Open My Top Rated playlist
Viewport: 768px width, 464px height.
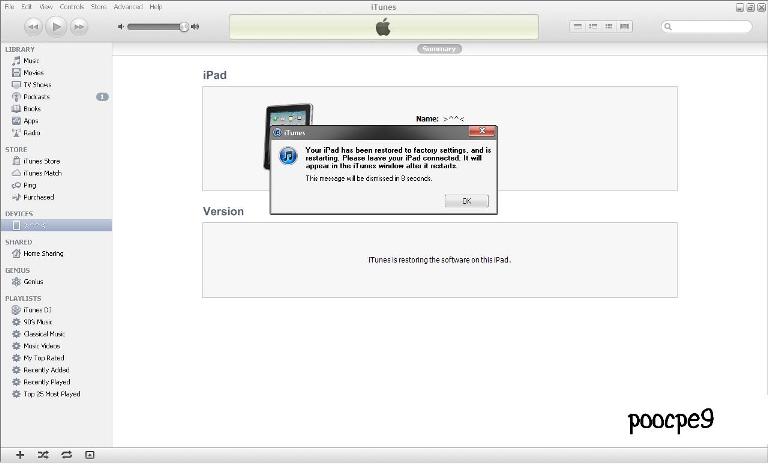(44, 358)
